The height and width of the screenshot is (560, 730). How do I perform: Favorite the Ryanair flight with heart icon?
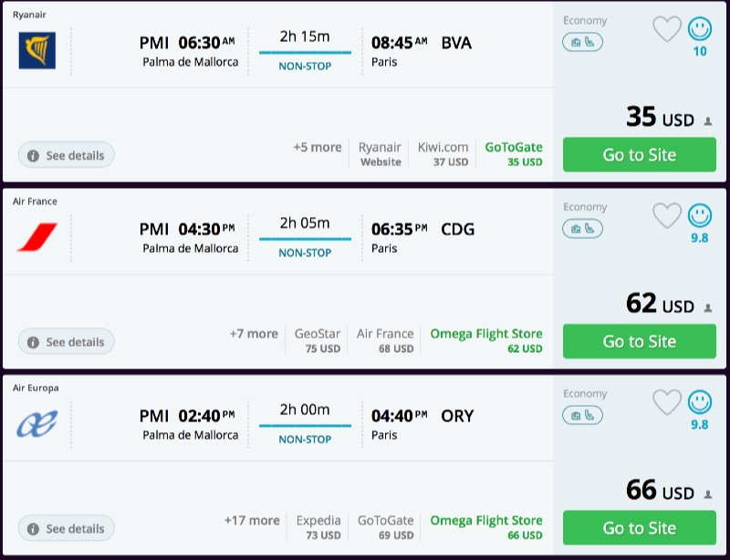[667, 29]
